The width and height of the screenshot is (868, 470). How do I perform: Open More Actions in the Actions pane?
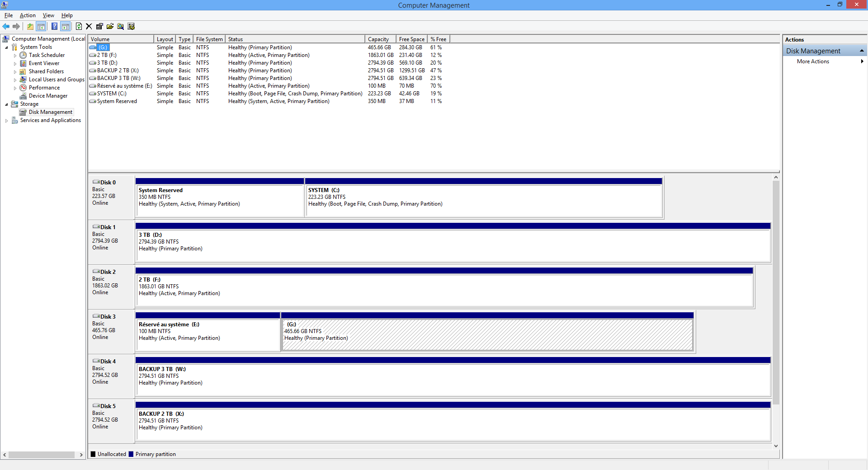(x=813, y=61)
